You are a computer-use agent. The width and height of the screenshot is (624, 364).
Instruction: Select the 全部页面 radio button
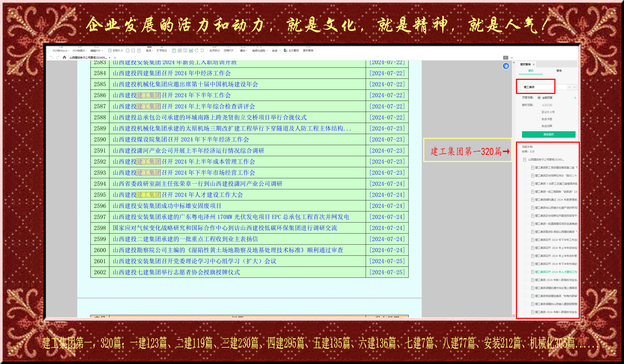tap(539, 98)
